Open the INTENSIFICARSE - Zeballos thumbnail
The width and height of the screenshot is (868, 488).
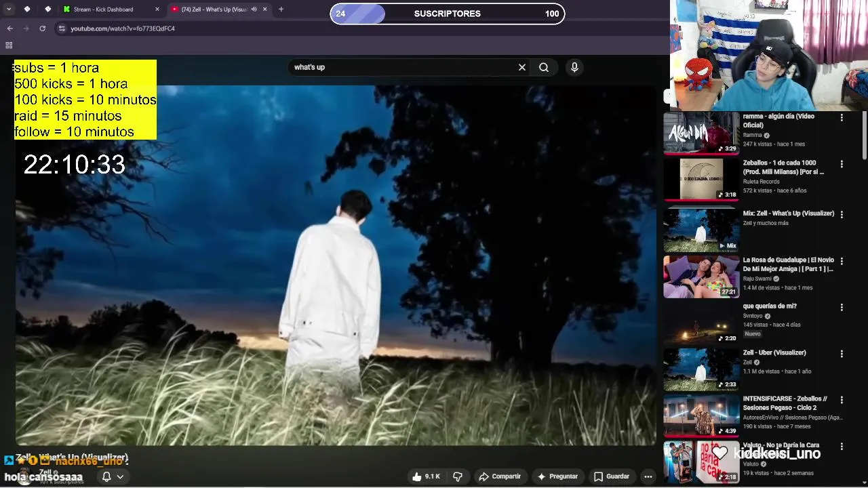701,416
